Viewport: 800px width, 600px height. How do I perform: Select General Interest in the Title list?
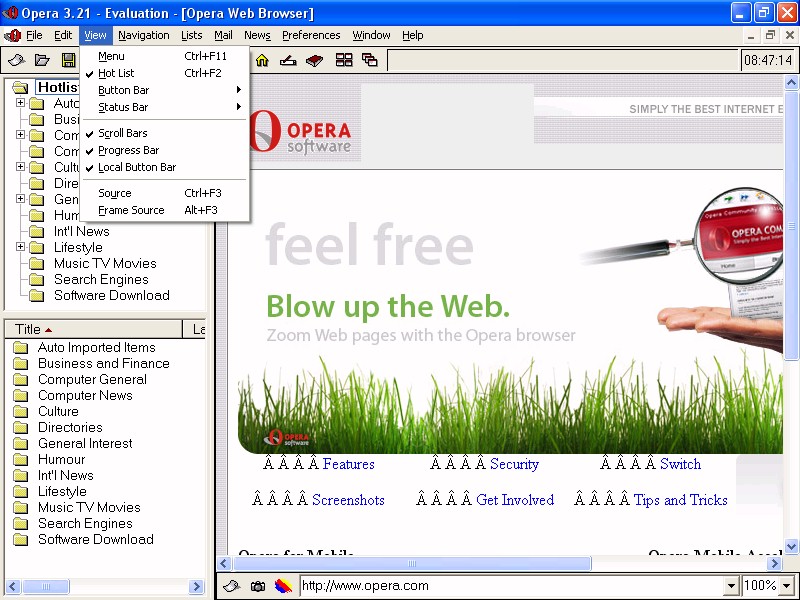pyautogui.click(x=85, y=443)
